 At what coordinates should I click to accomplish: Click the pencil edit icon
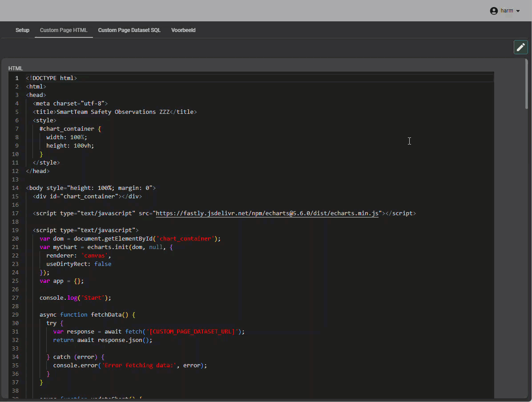click(x=520, y=47)
